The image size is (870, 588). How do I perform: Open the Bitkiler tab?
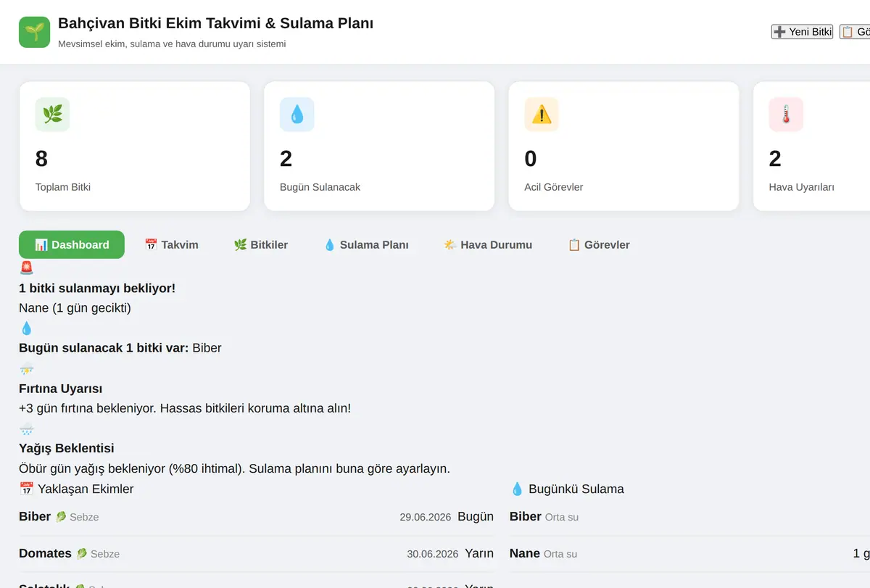click(261, 244)
